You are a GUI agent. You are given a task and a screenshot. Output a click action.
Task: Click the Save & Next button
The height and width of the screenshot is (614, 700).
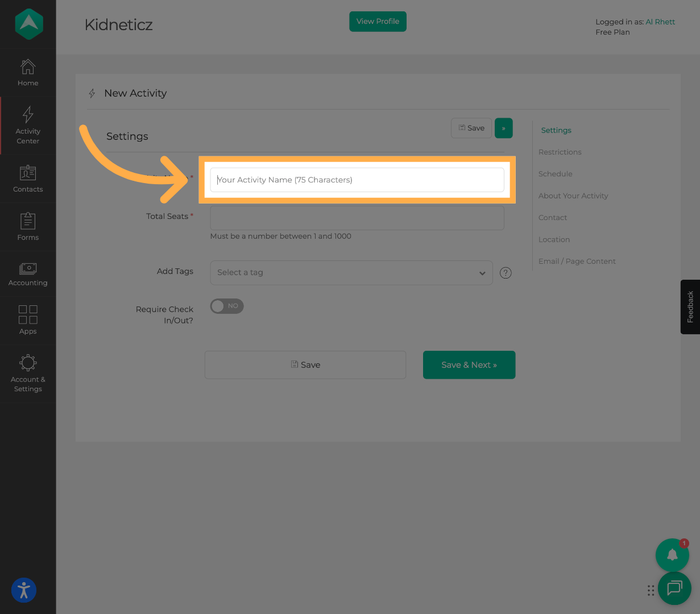[x=469, y=364]
